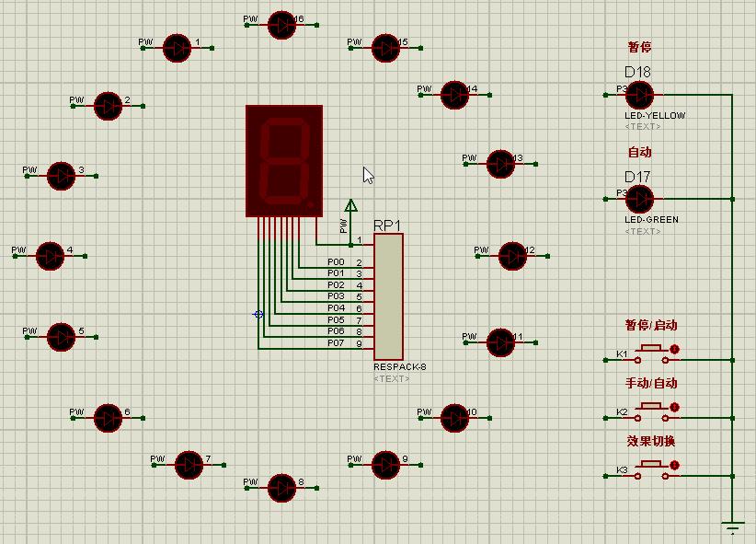Click the red latch dot on K3
Screen dimensions: 756x544
(x=674, y=465)
